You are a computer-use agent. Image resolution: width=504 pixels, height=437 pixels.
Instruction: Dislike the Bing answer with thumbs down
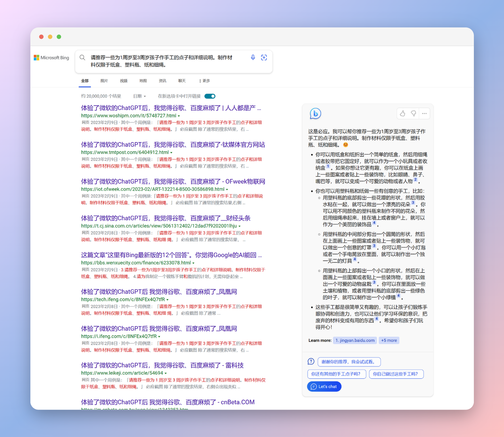click(413, 113)
